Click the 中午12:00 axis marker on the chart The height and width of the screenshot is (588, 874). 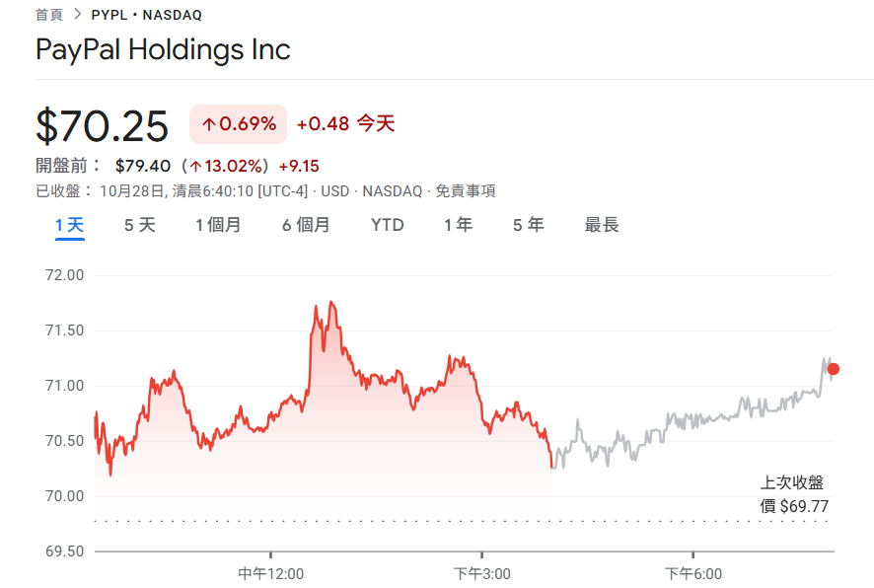pos(271,573)
